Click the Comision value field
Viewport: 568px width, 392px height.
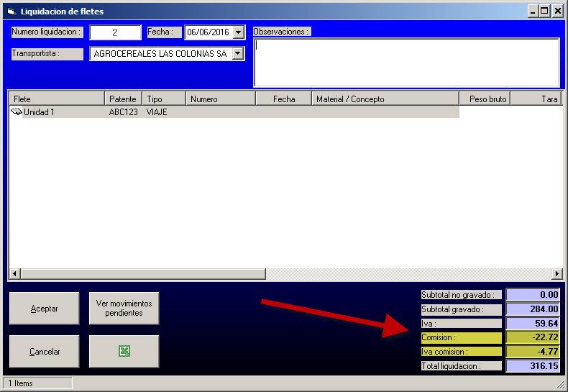pyautogui.click(x=533, y=337)
